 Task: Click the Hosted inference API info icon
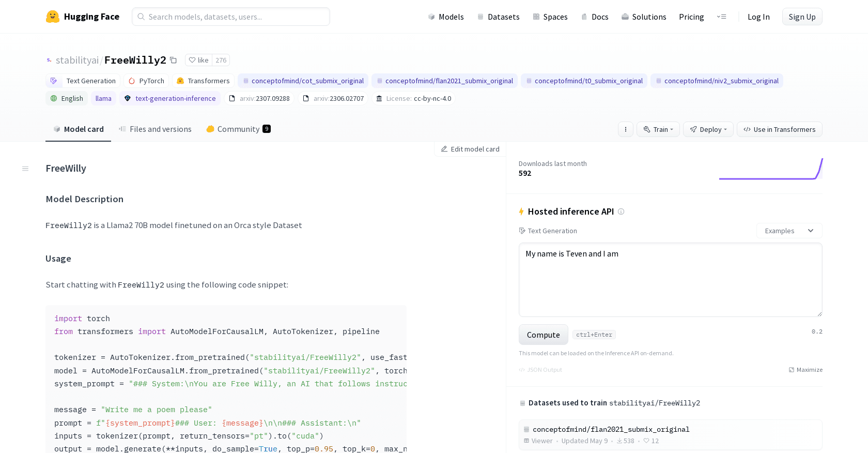[x=621, y=212]
